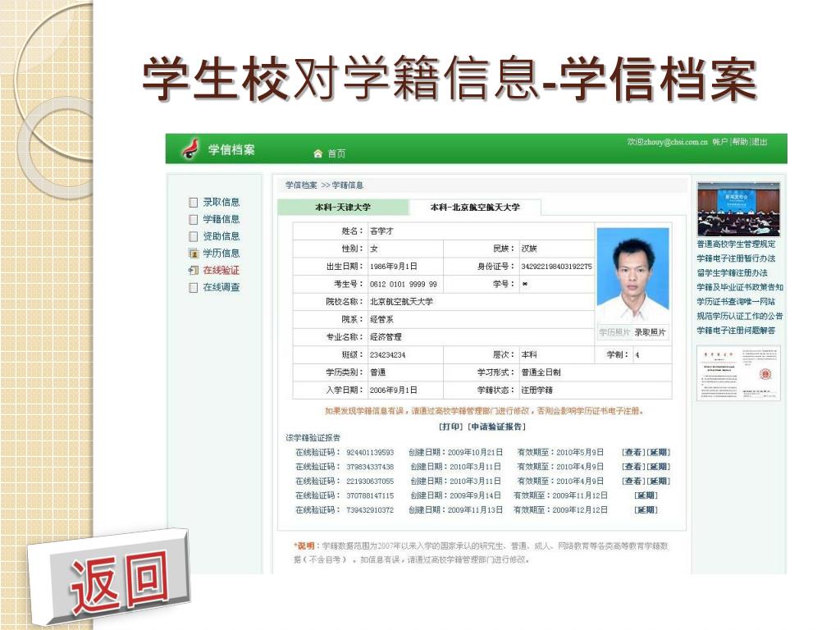Image resolution: width=840 pixels, height=630 pixels.
Task: Open 学籍信息 in the sidebar
Action: 221,219
